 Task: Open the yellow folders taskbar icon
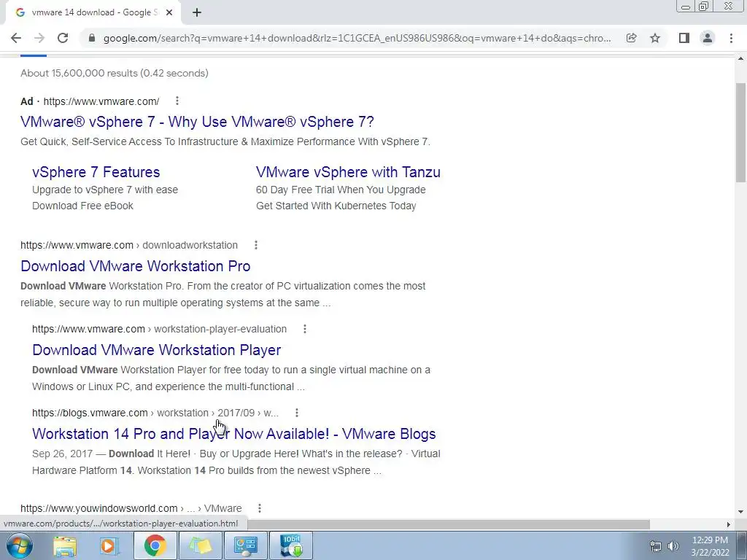click(200, 545)
